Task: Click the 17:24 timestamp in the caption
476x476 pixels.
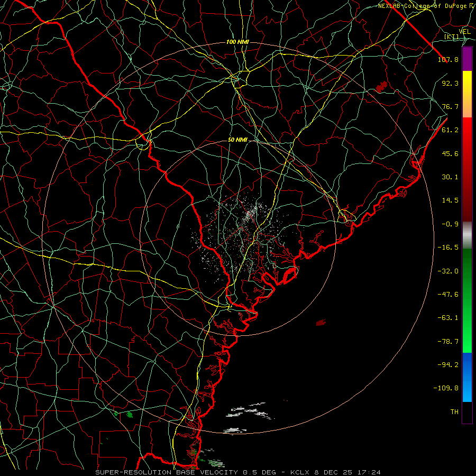Action: point(369,472)
